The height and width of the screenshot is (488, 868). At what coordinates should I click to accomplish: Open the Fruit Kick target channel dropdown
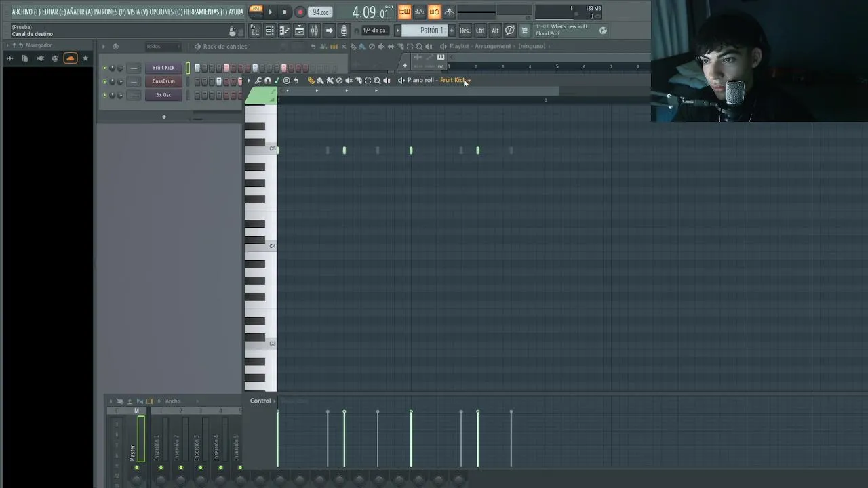[x=455, y=80]
